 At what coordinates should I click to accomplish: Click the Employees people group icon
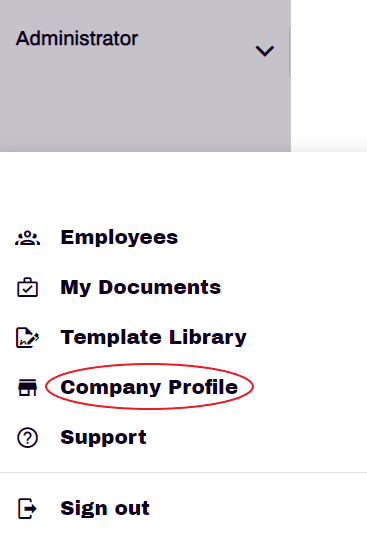tap(27, 238)
